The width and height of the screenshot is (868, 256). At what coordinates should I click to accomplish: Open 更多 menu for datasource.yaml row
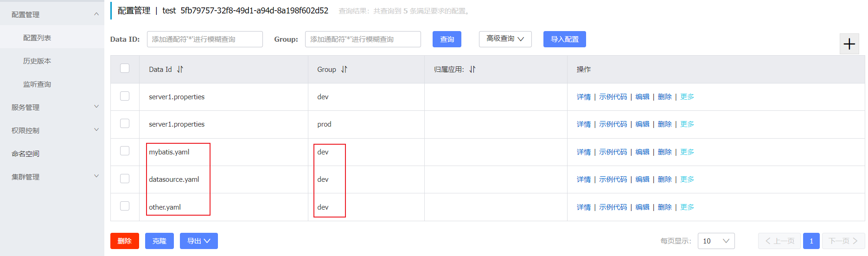(687, 179)
